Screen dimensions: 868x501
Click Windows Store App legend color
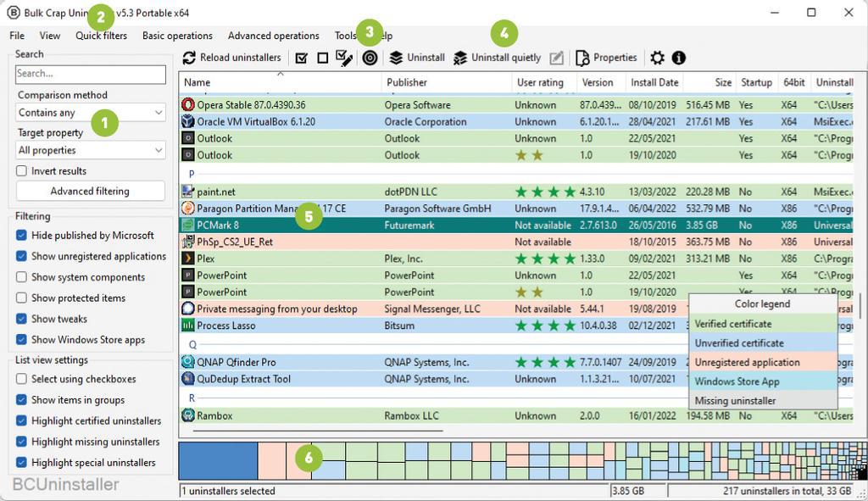(763, 381)
